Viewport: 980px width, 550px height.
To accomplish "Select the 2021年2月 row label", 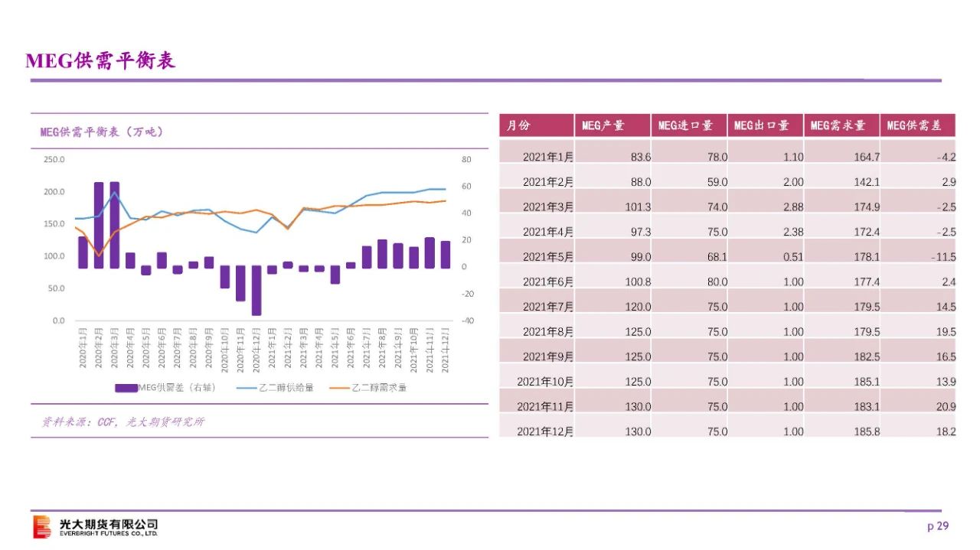I will [548, 182].
